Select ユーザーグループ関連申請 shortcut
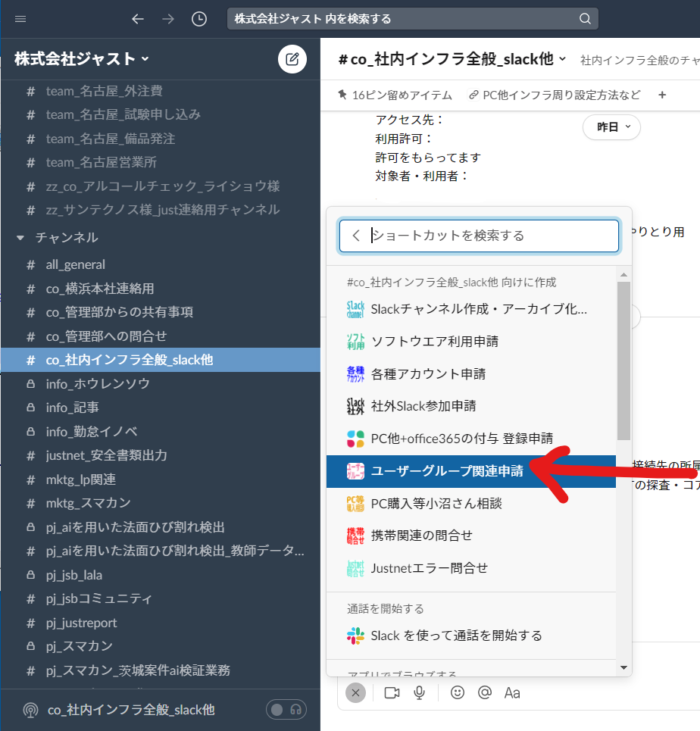700x731 pixels. (x=471, y=471)
